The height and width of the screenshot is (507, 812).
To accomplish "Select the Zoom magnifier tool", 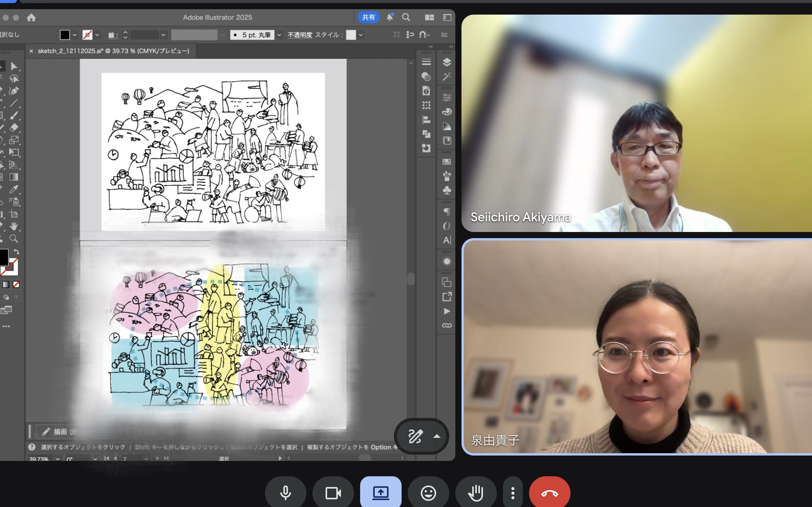I will [14, 239].
